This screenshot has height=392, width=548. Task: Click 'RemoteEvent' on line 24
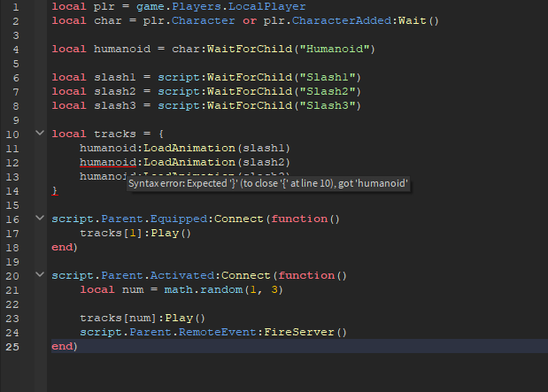218,332
